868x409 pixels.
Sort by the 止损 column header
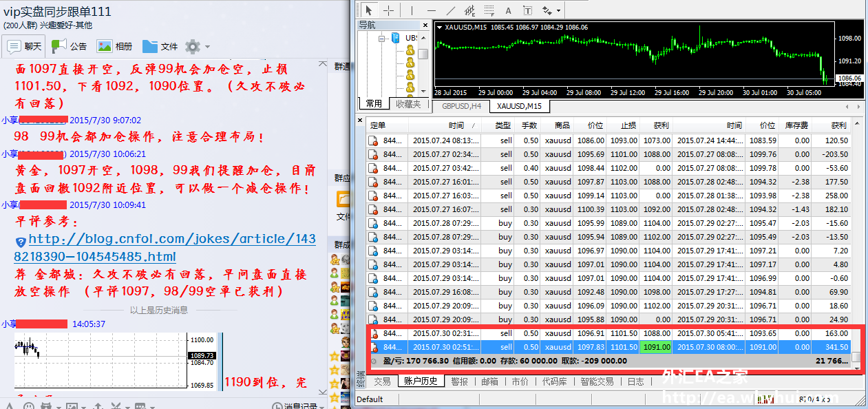tap(623, 125)
